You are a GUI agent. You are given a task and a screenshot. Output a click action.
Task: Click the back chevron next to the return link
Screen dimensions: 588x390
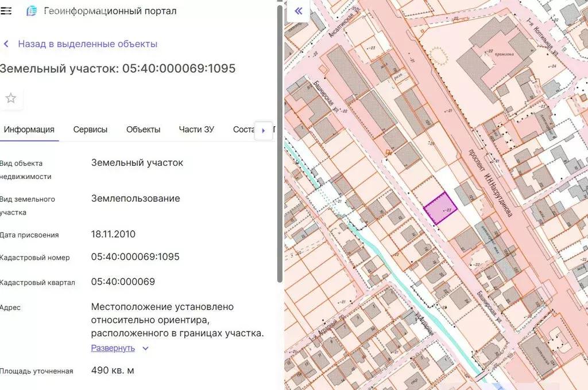[6, 44]
